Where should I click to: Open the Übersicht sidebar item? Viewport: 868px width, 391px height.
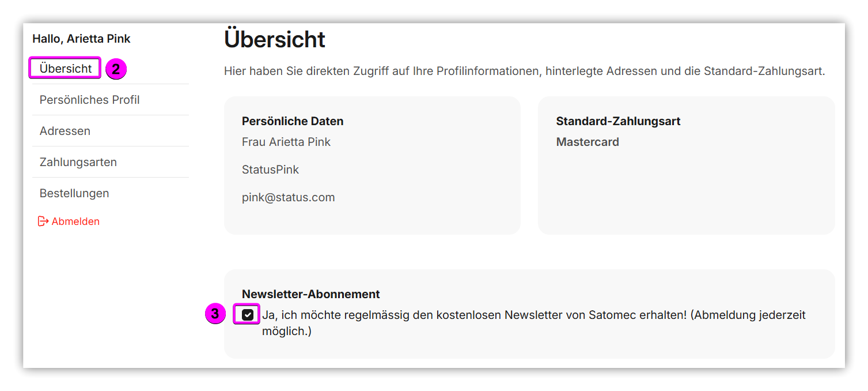click(x=66, y=69)
